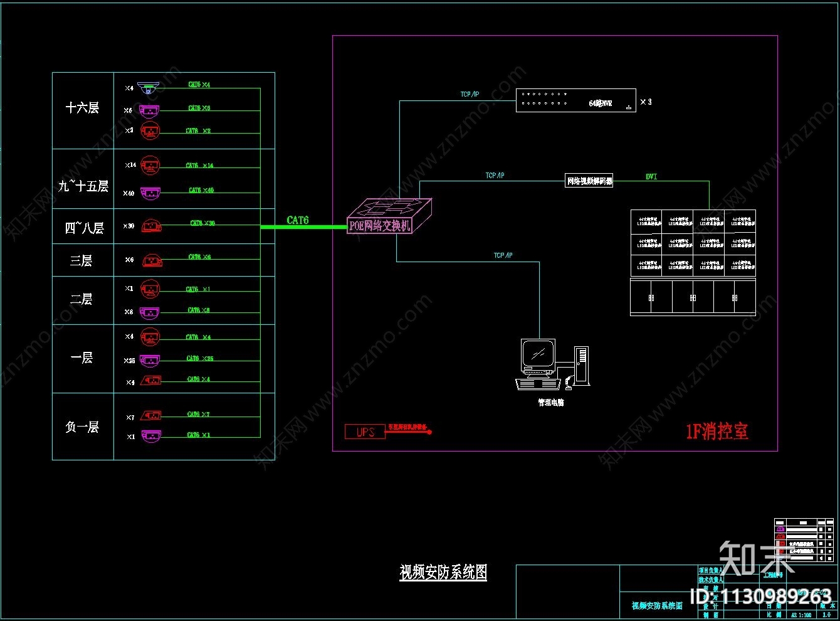Select the 一层 floor label
This screenshot has width=840, height=621.
[81, 358]
